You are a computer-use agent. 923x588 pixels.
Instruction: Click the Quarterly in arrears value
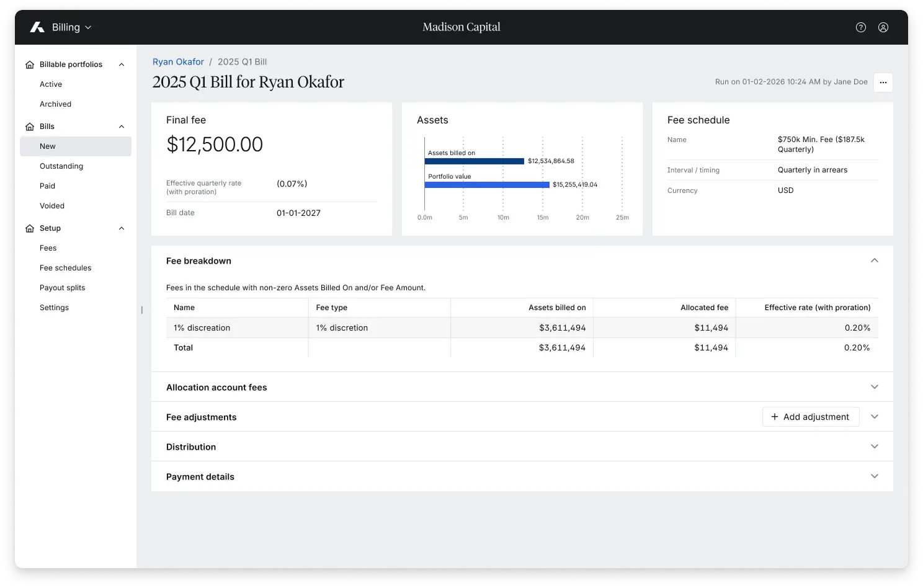click(x=813, y=170)
